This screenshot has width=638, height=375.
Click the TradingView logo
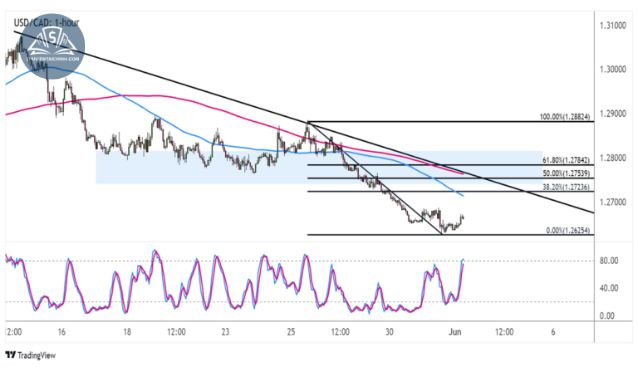[x=31, y=355]
